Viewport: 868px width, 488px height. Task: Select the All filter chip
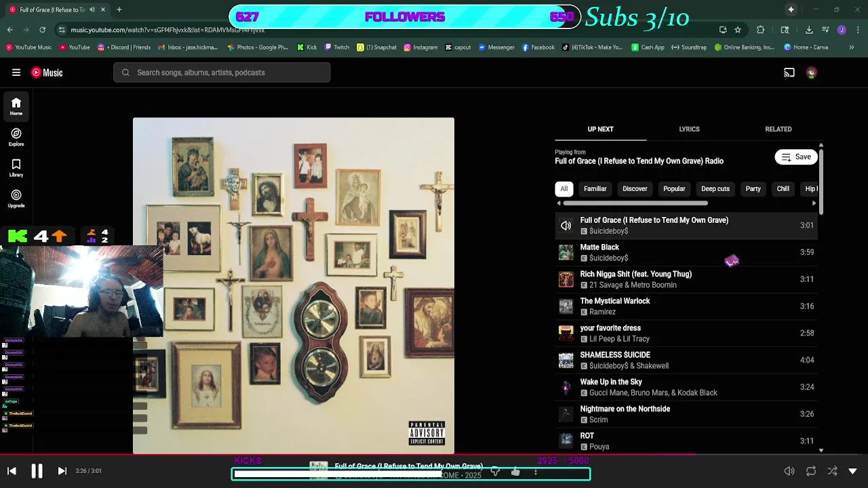564,188
